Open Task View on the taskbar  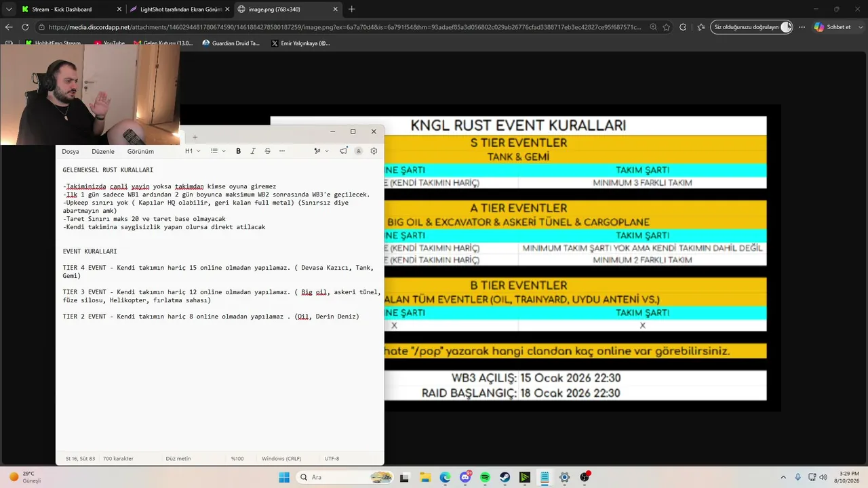(405, 477)
